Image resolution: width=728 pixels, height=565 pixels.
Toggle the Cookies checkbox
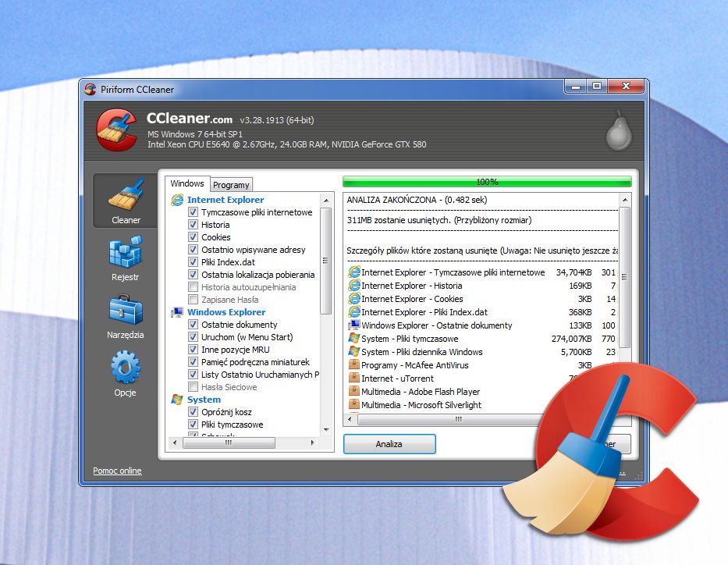[194, 237]
